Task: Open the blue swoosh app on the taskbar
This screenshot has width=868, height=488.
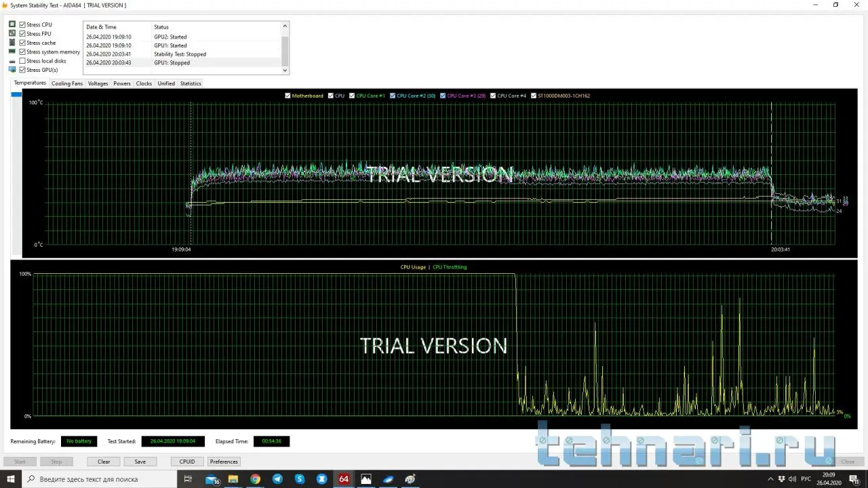Action: (x=389, y=479)
